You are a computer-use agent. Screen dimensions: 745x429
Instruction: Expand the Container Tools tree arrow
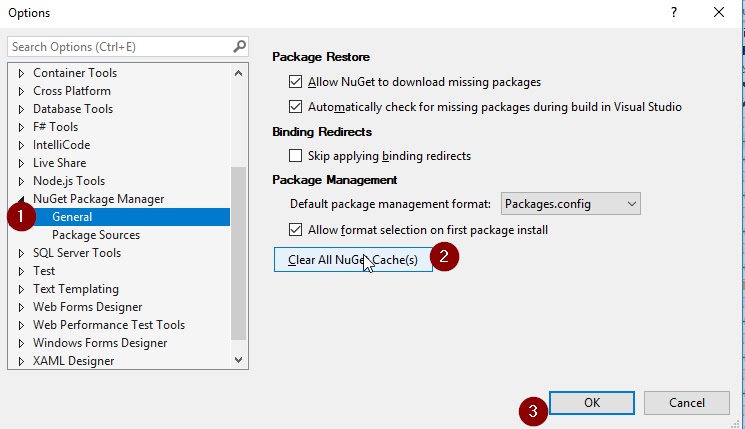(x=21, y=73)
